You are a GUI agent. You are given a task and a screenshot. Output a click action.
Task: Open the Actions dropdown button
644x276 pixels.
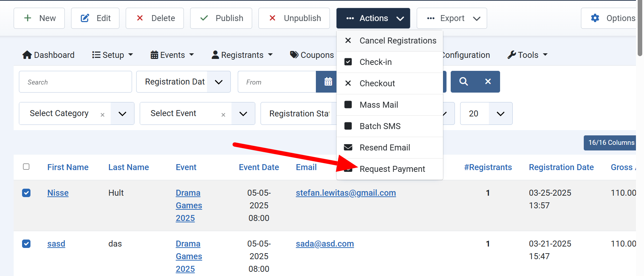point(373,18)
